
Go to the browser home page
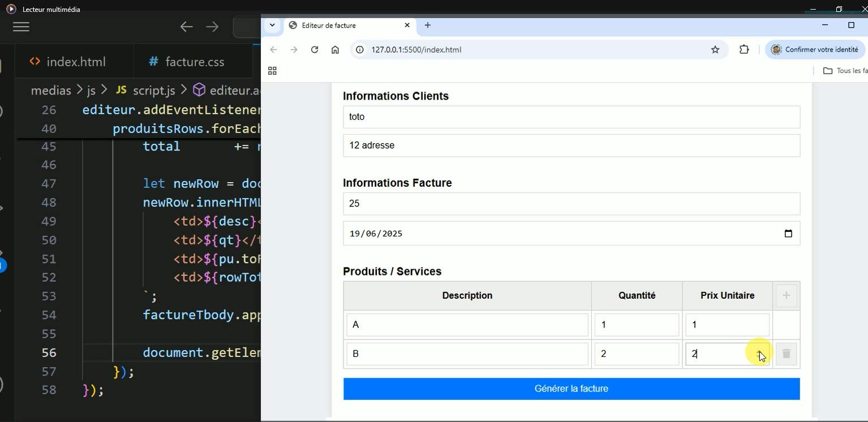[x=335, y=50]
